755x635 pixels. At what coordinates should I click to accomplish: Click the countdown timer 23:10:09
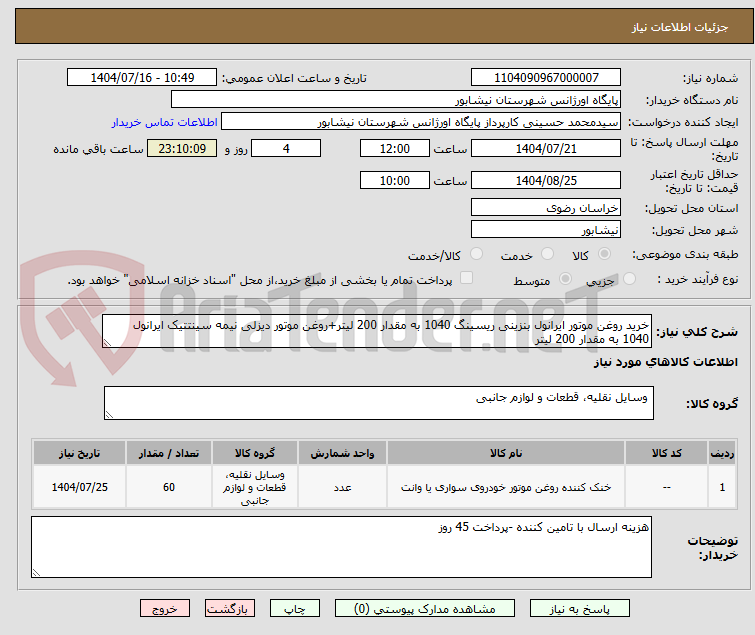[x=182, y=148]
